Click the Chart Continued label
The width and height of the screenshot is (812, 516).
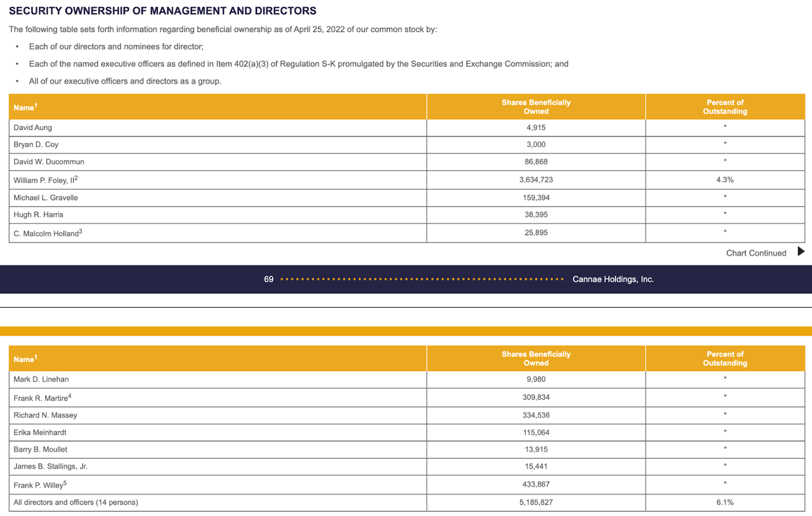(x=756, y=253)
